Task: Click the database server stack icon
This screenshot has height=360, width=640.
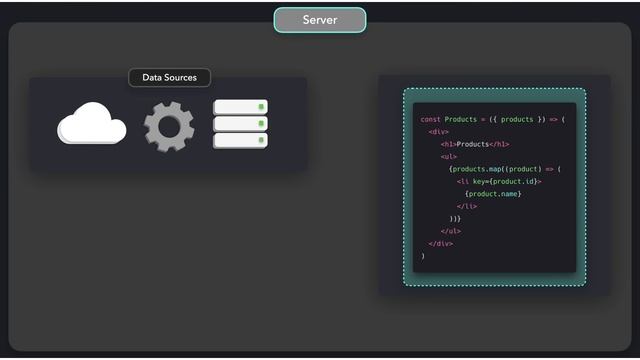Action: click(x=240, y=124)
